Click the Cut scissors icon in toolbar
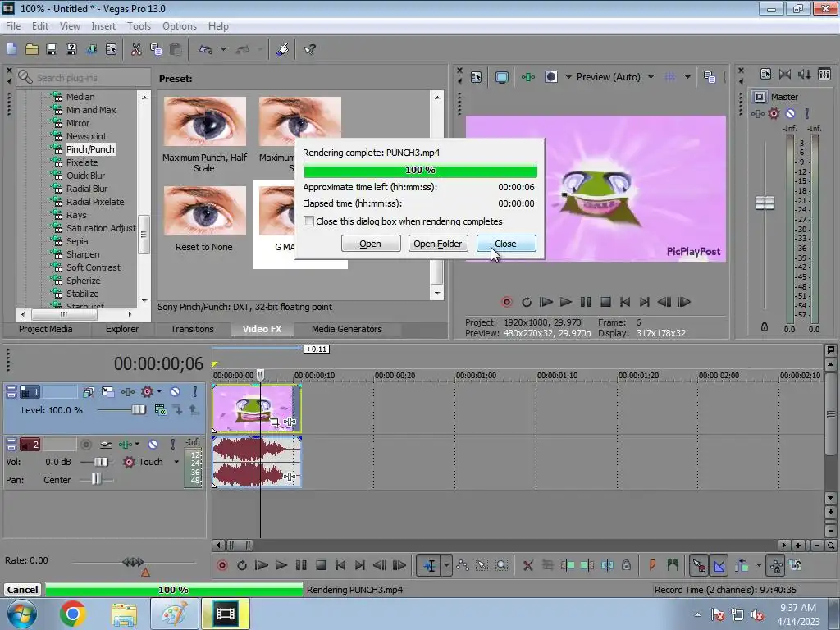Screen dimensions: 840x630 [136, 49]
